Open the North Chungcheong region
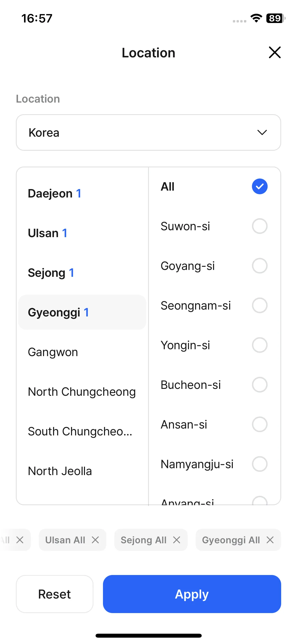Image resolution: width=297 pixels, height=644 pixels. (82, 392)
